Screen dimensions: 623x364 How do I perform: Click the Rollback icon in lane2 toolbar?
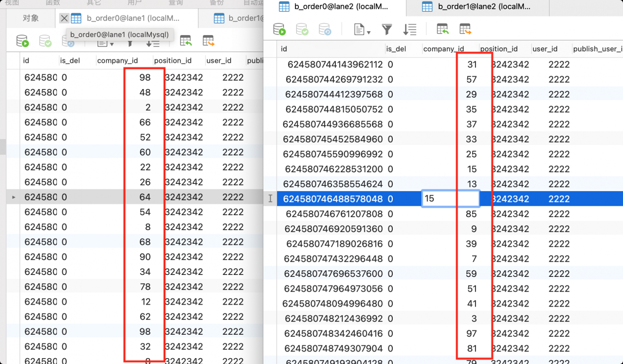click(325, 30)
